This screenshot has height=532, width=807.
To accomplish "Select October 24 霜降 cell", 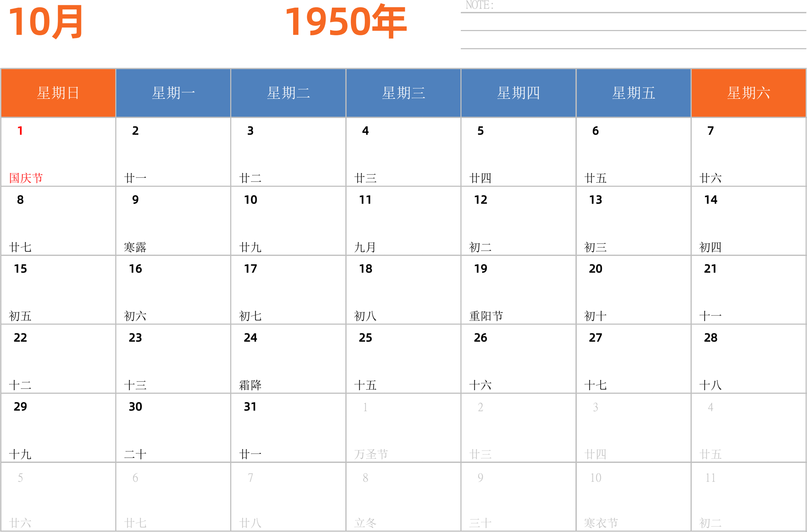I will [x=288, y=359].
